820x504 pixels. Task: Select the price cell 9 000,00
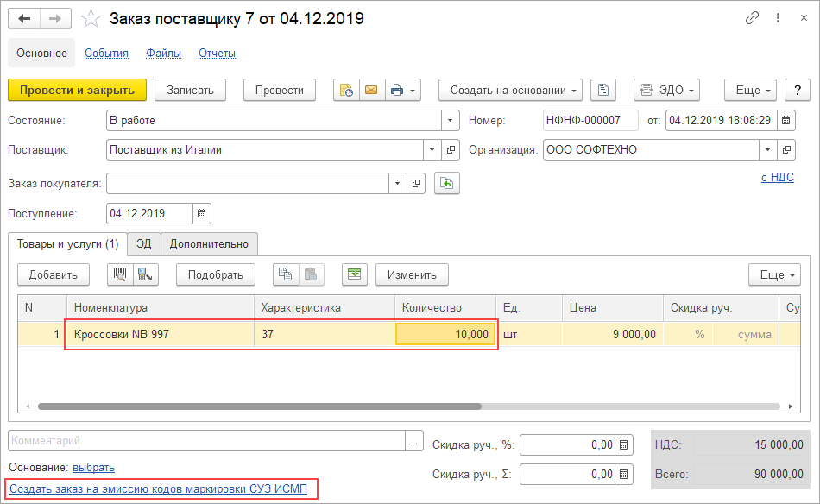pyautogui.click(x=612, y=334)
